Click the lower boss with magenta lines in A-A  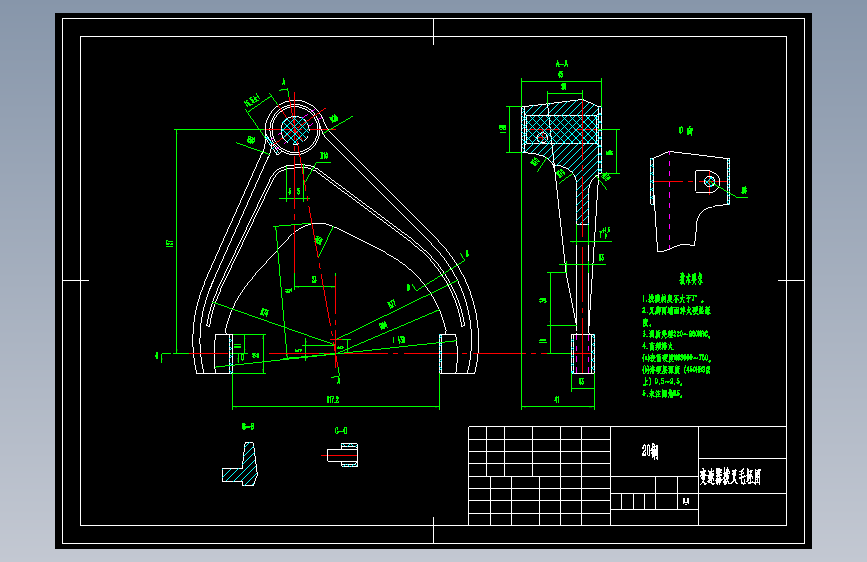coord(583,353)
